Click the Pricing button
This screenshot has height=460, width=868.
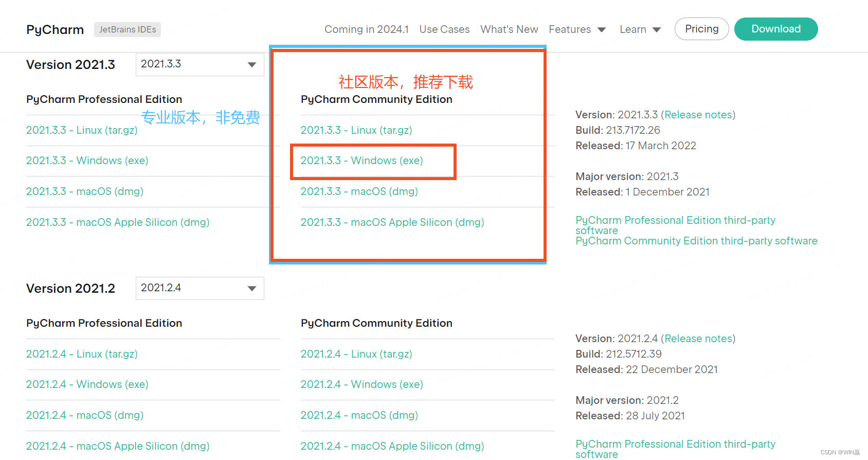pos(702,29)
